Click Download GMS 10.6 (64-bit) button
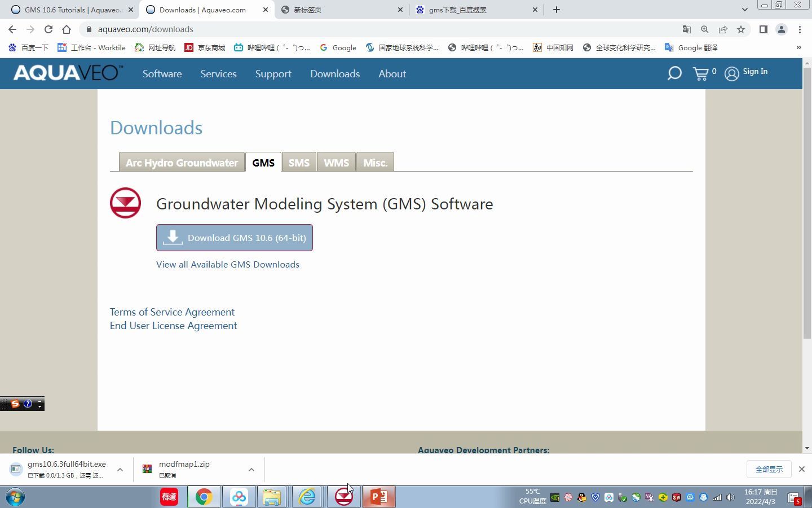Image resolution: width=812 pixels, height=508 pixels. coord(235,238)
